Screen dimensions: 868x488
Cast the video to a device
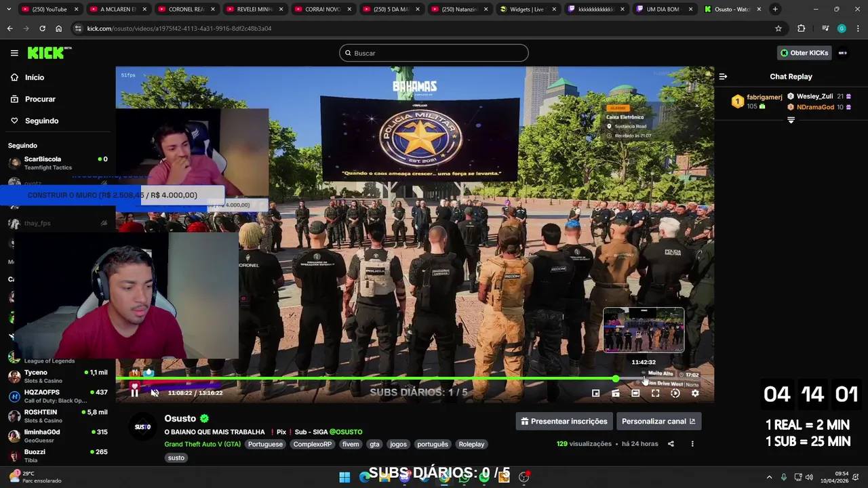click(x=616, y=393)
